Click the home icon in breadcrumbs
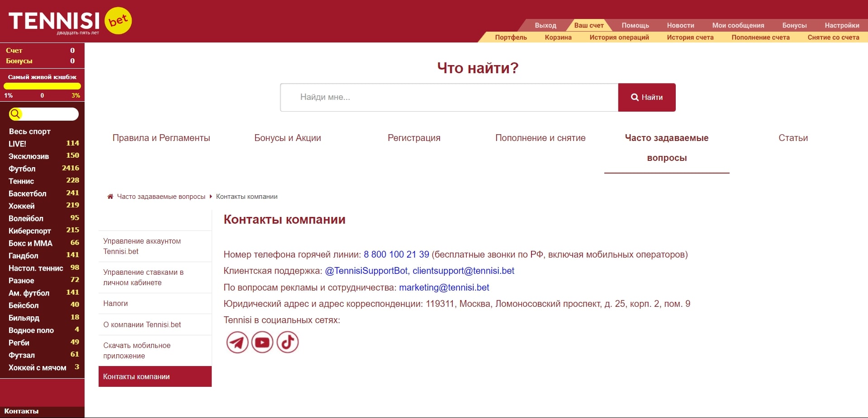868x418 pixels. pyautogui.click(x=110, y=197)
